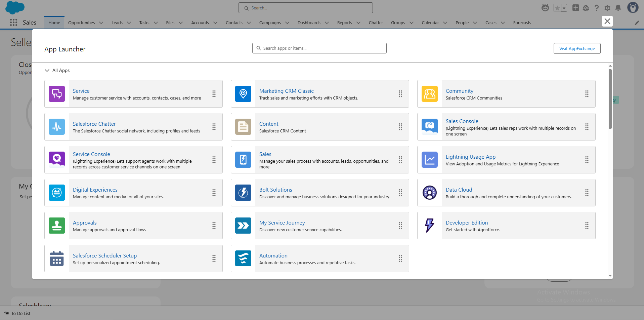The width and height of the screenshot is (644, 320).
Task: Go to the Chatter tab
Action: click(x=376, y=23)
